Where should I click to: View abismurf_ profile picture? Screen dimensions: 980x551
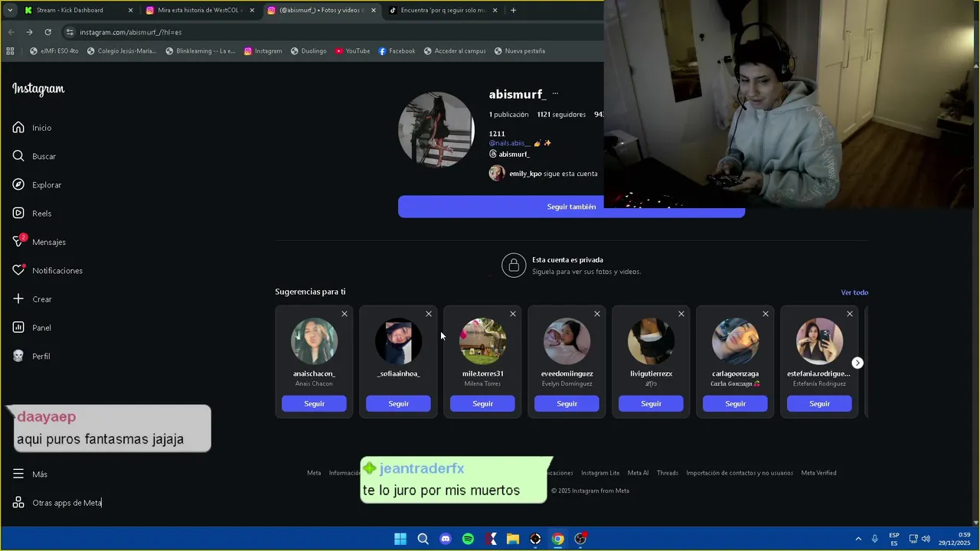(x=436, y=130)
